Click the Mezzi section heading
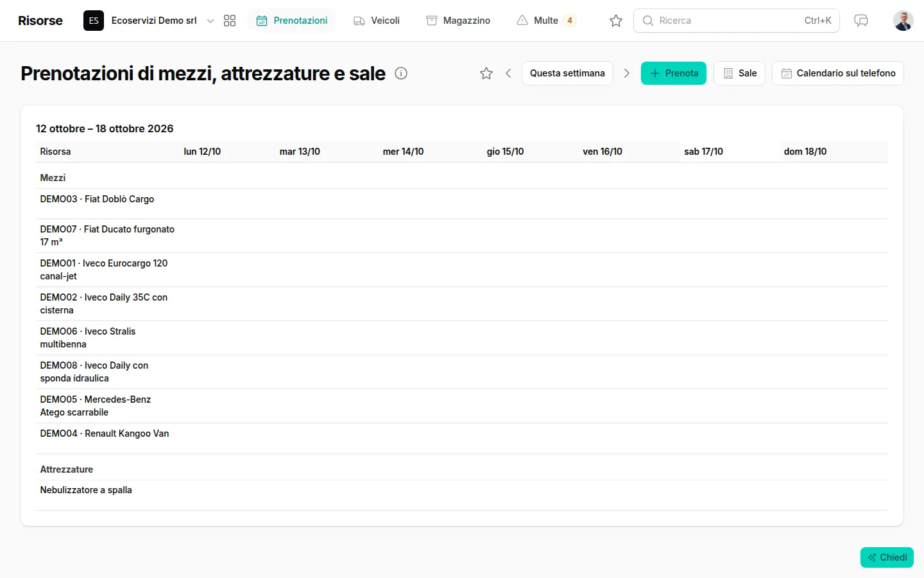This screenshot has height=578, width=924. [x=53, y=178]
